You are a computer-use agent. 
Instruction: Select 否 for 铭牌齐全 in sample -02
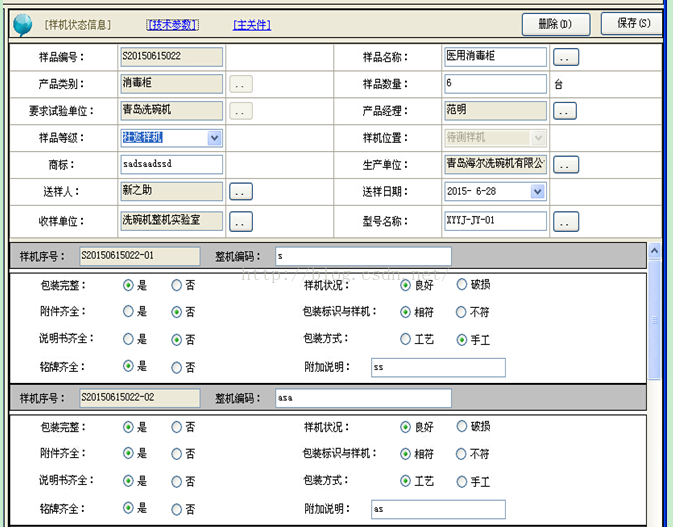click(x=176, y=509)
